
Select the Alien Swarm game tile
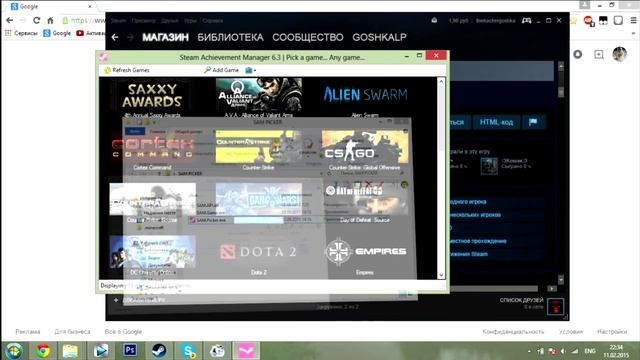click(x=365, y=97)
